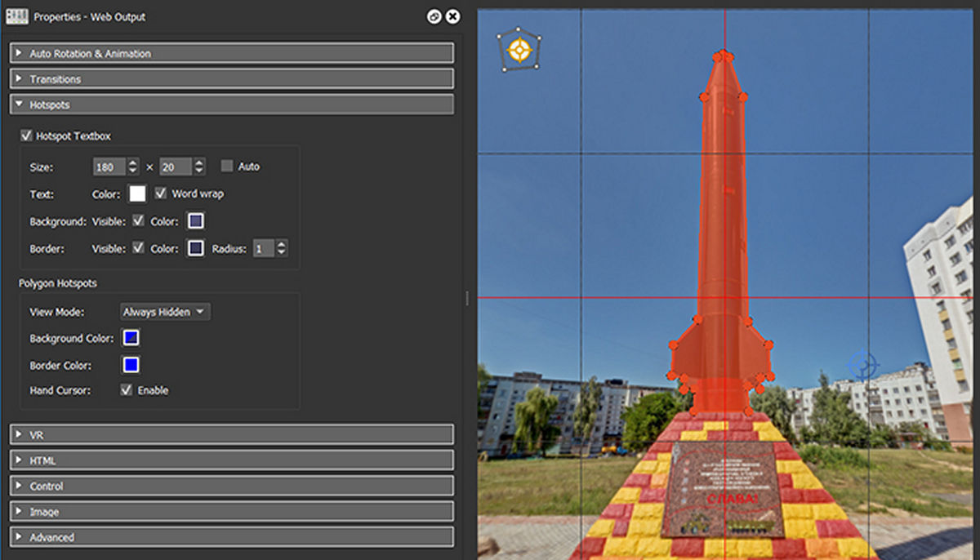Image resolution: width=980 pixels, height=560 pixels.
Task: Open the VR section
Action: pyautogui.click(x=232, y=436)
